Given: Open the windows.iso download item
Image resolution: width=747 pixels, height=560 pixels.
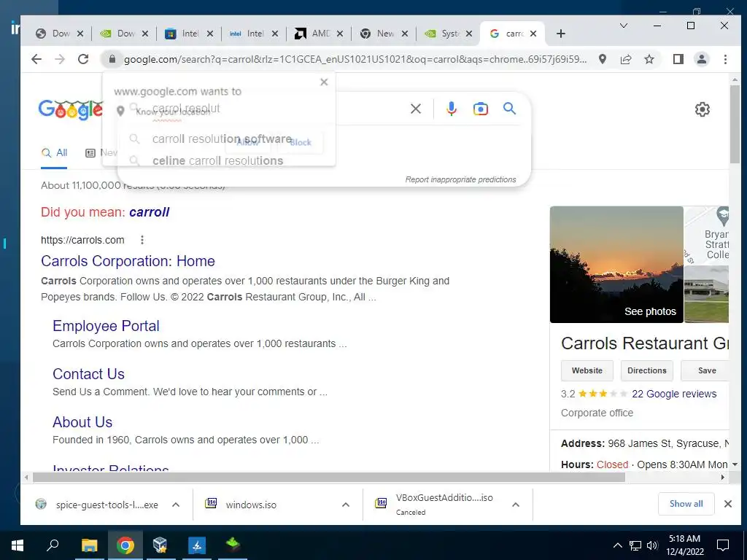Looking at the screenshot, I should pyautogui.click(x=250, y=505).
